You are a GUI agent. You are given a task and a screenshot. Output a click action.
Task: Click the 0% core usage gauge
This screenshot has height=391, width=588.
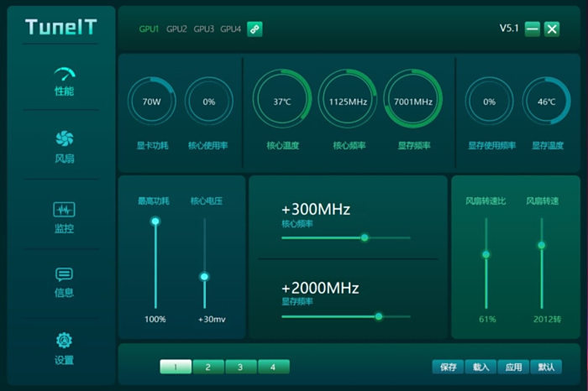point(209,102)
